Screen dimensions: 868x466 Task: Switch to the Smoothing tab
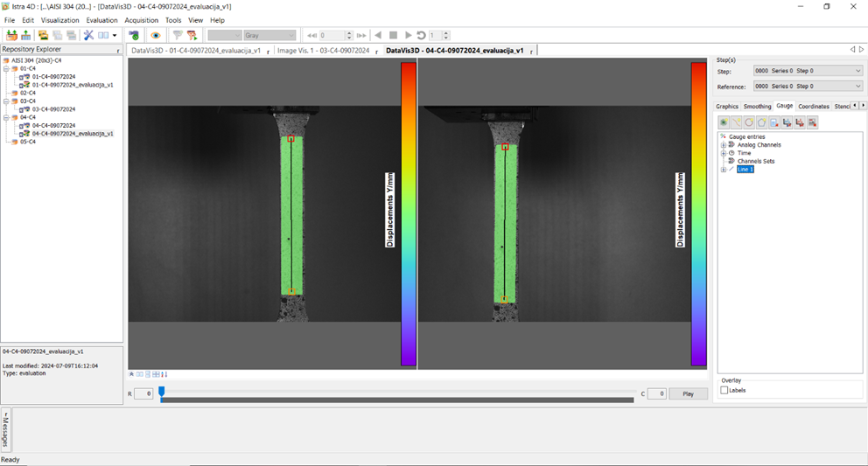coord(757,107)
